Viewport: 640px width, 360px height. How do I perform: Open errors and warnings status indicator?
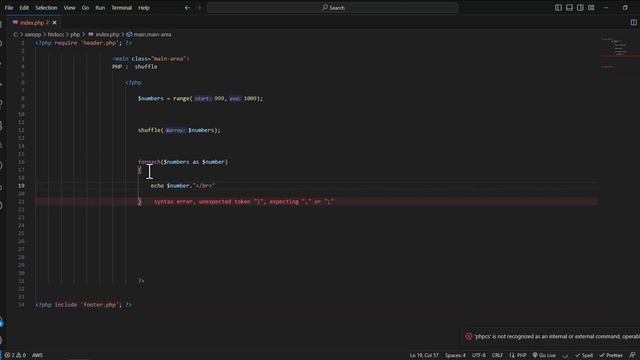coord(15,355)
